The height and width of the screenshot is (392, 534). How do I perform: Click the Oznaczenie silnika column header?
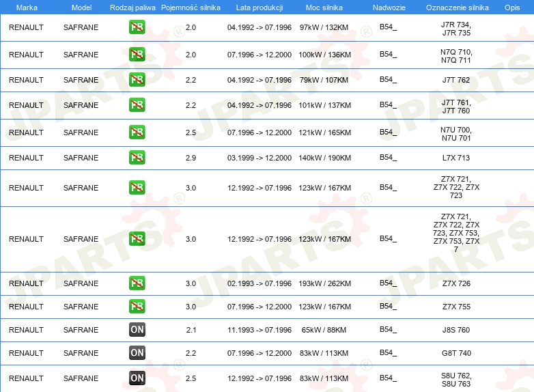coord(457,8)
